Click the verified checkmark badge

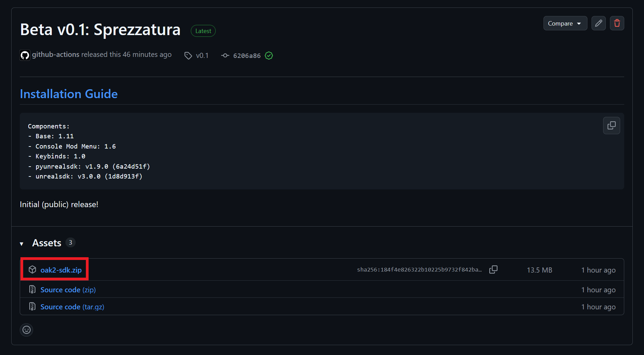pyautogui.click(x=269, y=56)
